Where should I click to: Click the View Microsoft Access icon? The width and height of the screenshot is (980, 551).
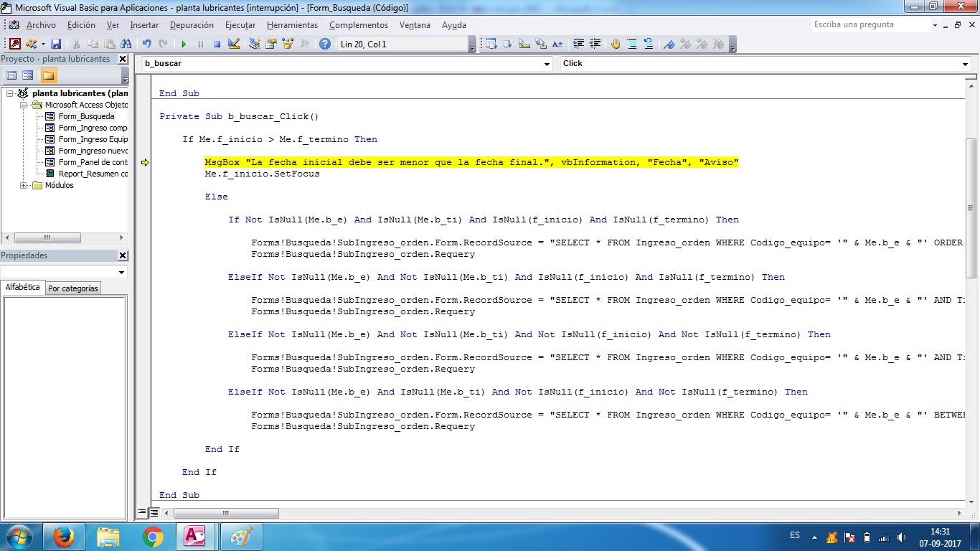14,44
